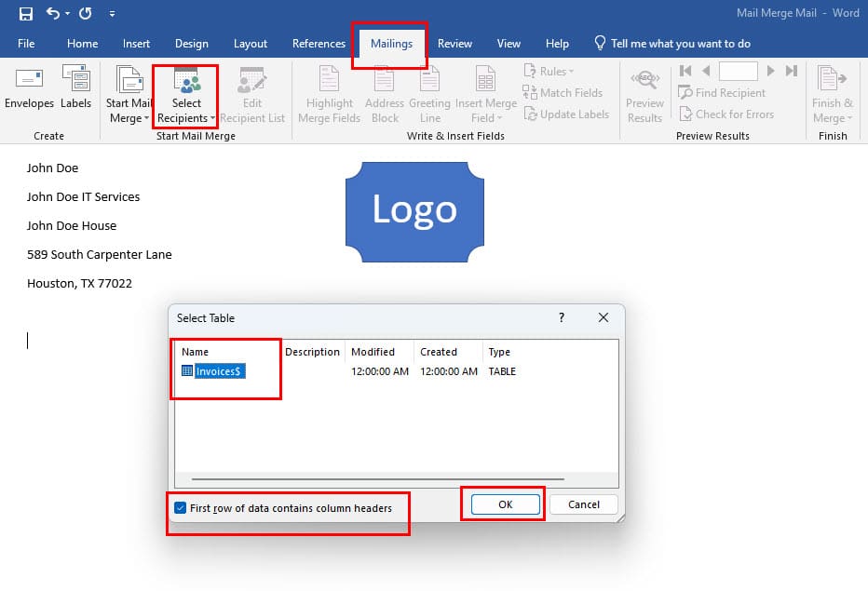Go to first record arrow icon
868x591 pixels.
(685, 71)
